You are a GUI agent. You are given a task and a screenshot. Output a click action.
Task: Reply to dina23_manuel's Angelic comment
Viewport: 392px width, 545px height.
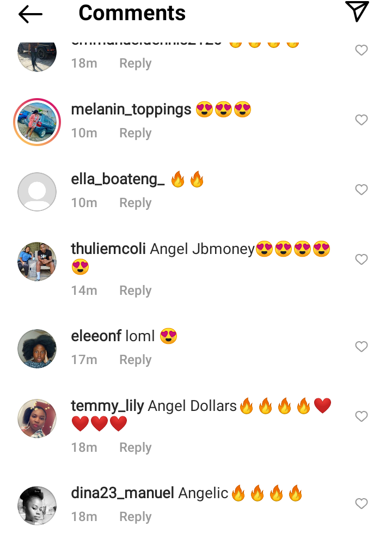136,517
